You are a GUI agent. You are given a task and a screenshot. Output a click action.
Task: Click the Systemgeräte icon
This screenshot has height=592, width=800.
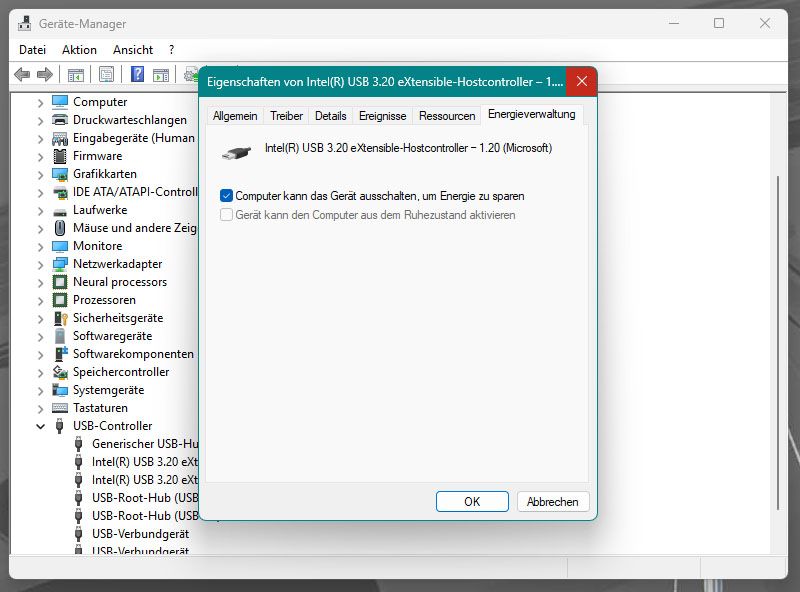tap(60, 390)
